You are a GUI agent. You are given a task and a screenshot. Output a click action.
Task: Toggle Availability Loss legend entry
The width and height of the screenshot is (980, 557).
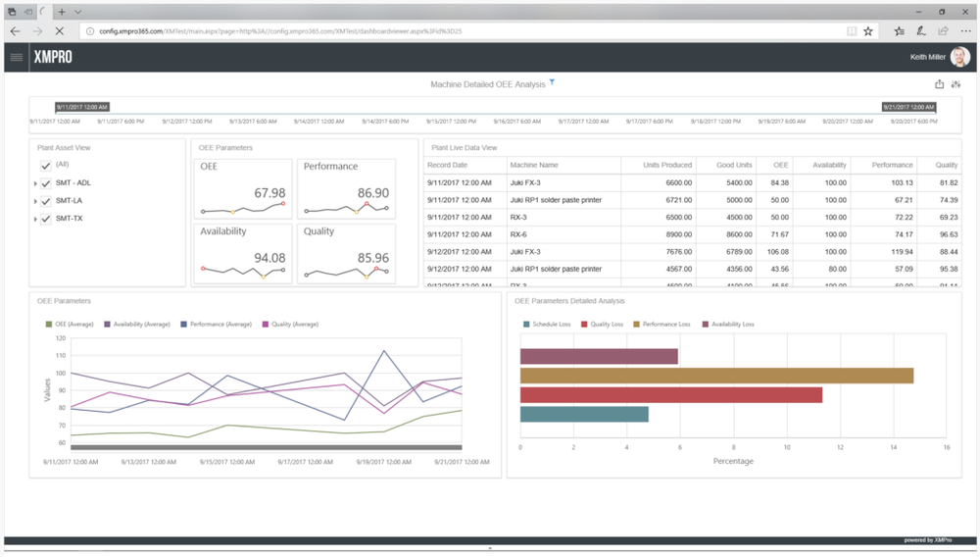[728, 325]
